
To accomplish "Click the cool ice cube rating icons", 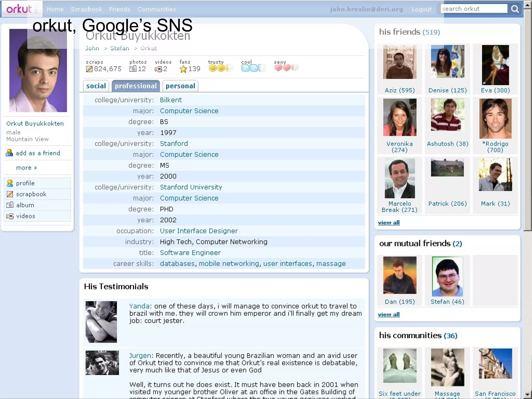I will click(253, 68).
